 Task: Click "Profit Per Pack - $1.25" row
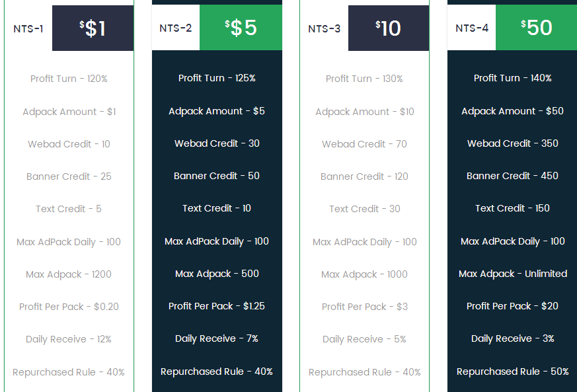(217, 306)
